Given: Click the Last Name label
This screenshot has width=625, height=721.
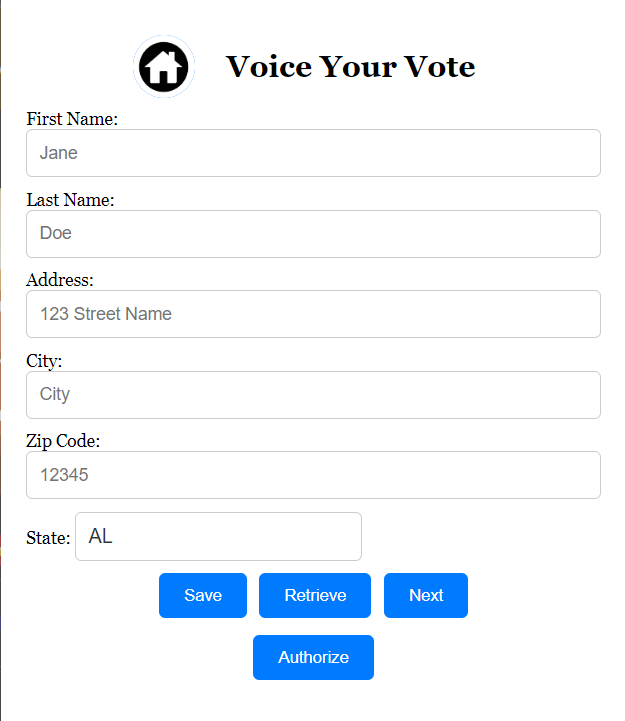Looking at the screenshot, I should [70, 200].
